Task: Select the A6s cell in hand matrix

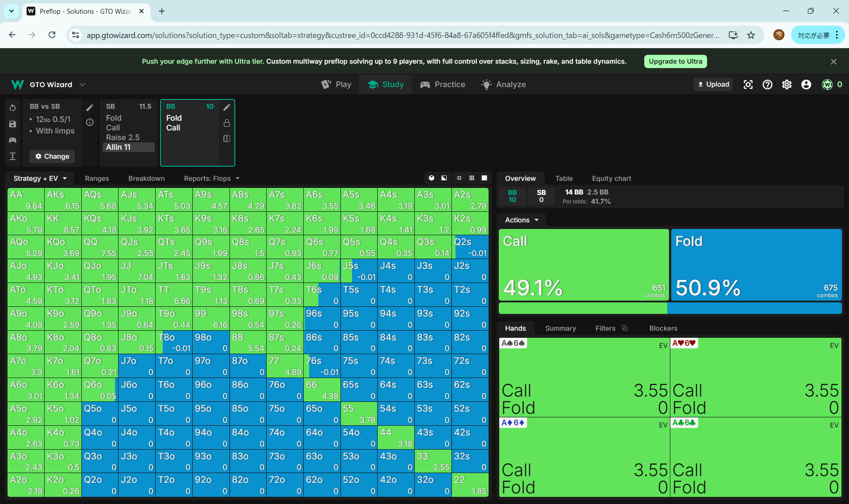Action: [x=322, y=199]
